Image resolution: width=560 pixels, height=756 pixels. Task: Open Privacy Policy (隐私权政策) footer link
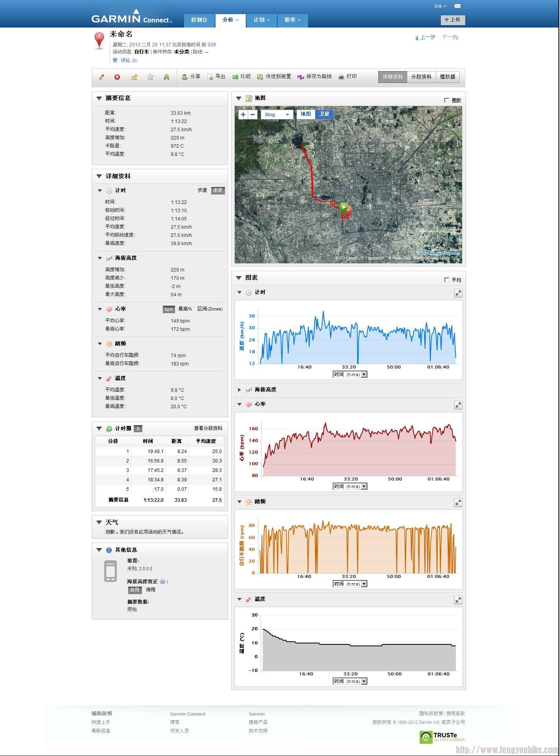point(431,714)
